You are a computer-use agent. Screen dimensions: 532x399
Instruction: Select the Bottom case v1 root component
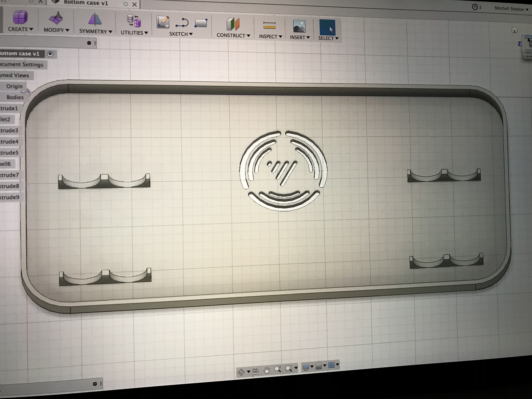pos(20,53)
